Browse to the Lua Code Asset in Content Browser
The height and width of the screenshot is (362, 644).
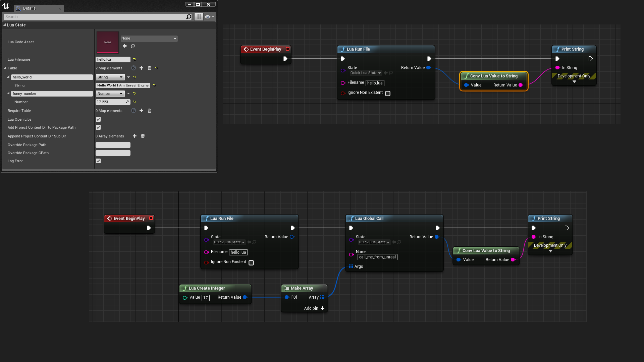pyautogui.click(x=133, y=46)
